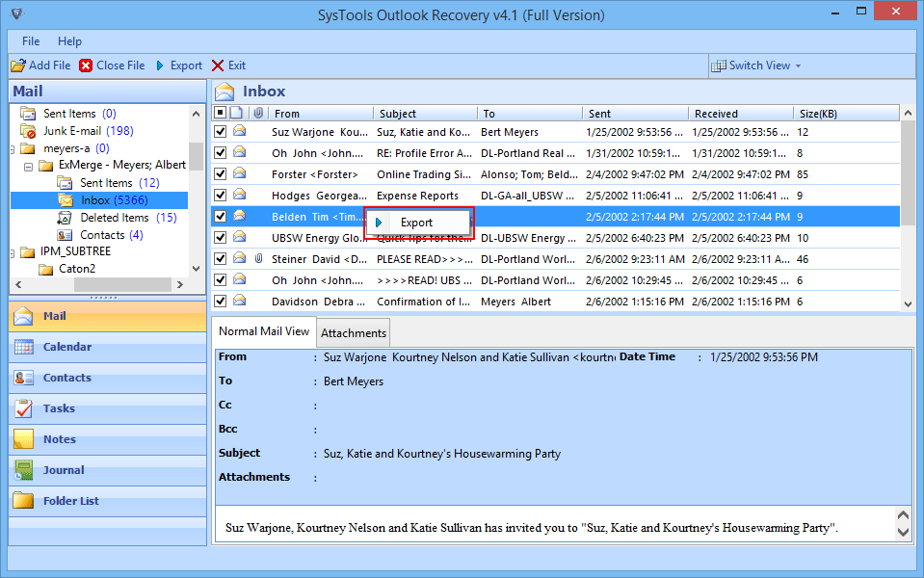Sort by the Sent column header

[x=635, y=113]
